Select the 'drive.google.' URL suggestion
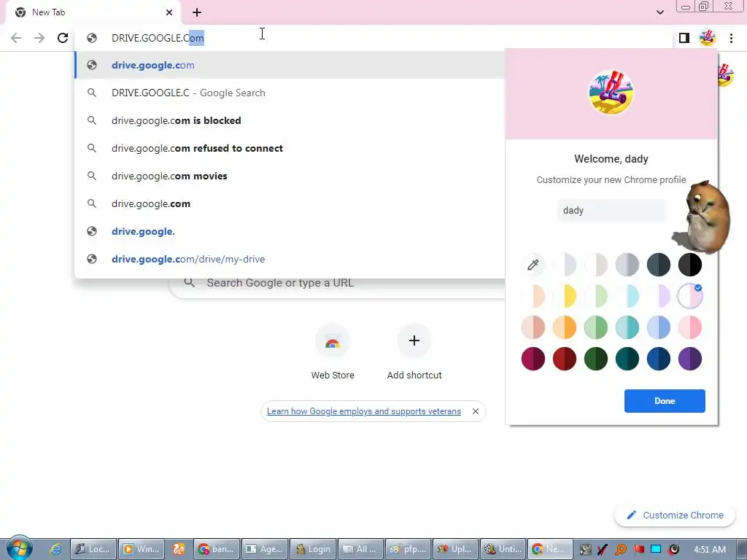This screenshot has width=747, height=560. [x=290, y=231]
